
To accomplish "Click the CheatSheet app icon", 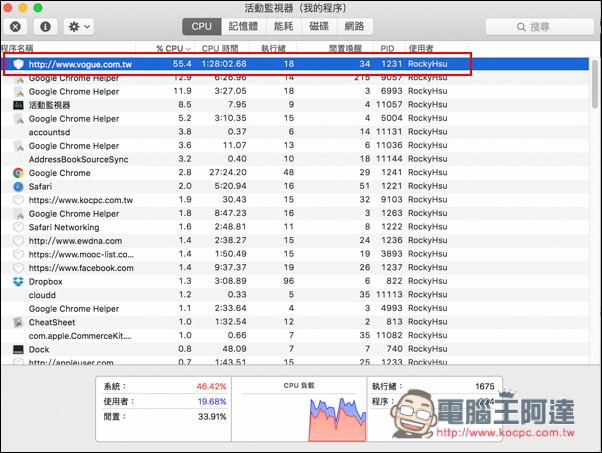I will point(18,322).
